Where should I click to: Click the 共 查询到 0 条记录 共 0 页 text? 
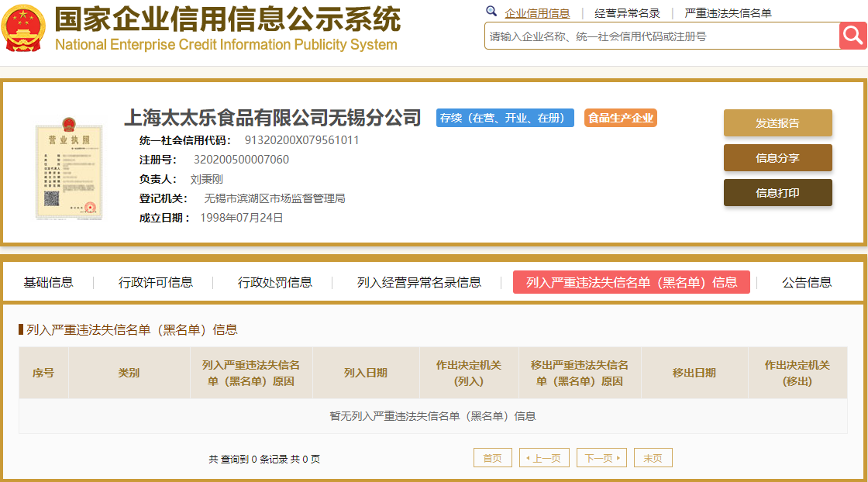coord(264,459)
